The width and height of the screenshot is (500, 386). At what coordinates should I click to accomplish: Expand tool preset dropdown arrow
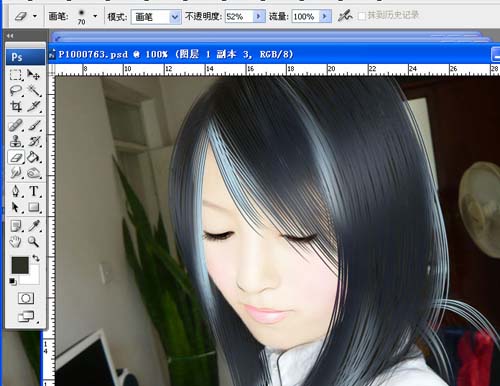coord(35,16)
